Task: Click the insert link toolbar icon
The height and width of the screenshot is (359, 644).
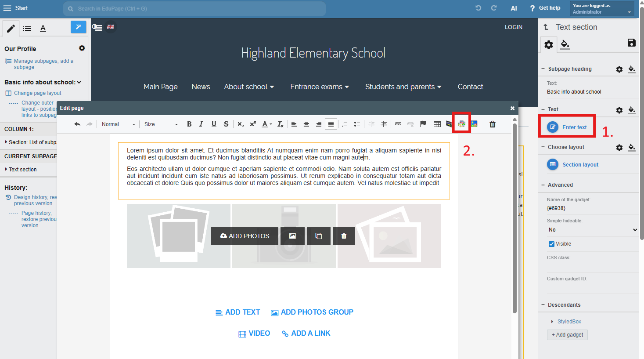Action: tap(398, 124)
